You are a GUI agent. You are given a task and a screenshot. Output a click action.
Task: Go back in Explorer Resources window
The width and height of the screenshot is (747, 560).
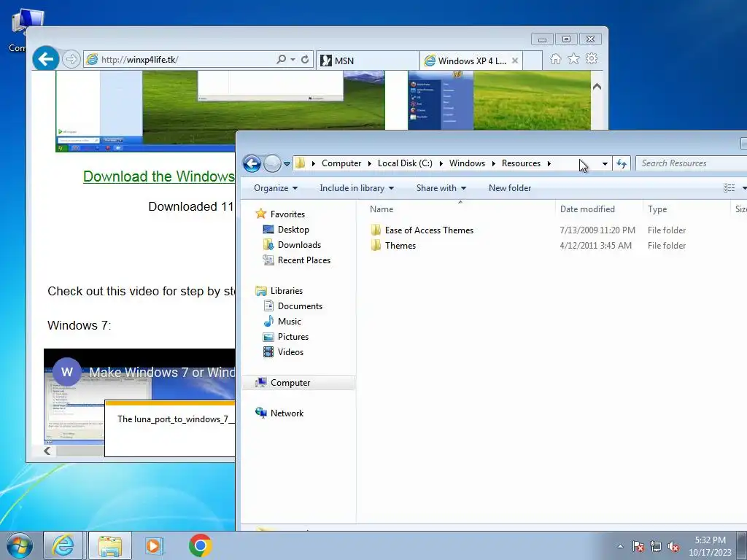click(x=252, y=163)
